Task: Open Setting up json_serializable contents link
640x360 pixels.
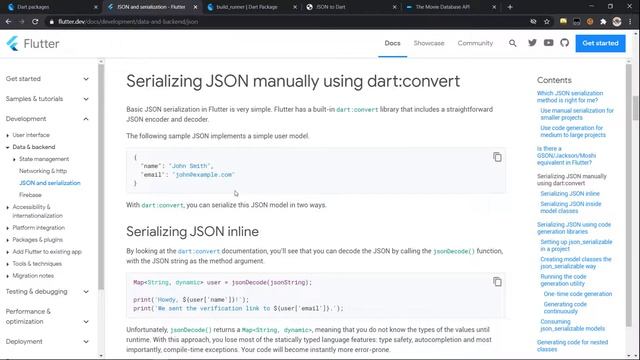Action: tap(576, 245)
